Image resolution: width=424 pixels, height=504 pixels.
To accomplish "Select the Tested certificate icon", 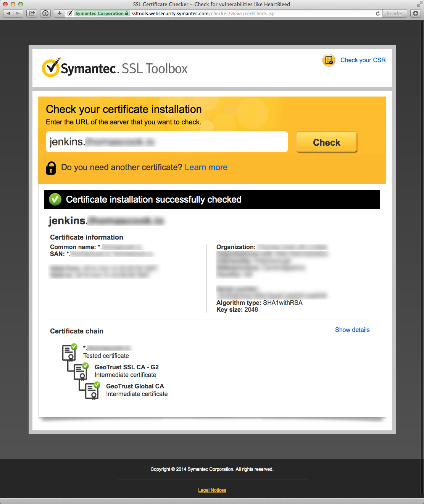I will tap(70, 352).
